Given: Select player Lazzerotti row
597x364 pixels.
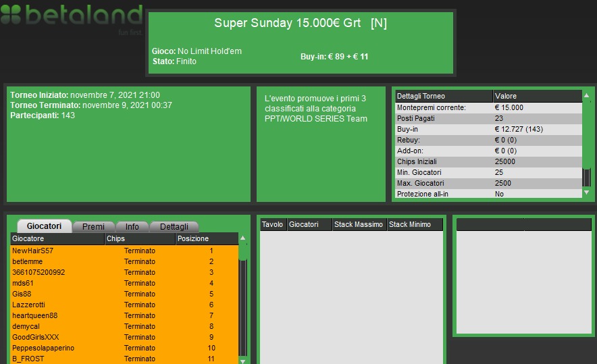Looking at the screenshot, I should (124, 305).
